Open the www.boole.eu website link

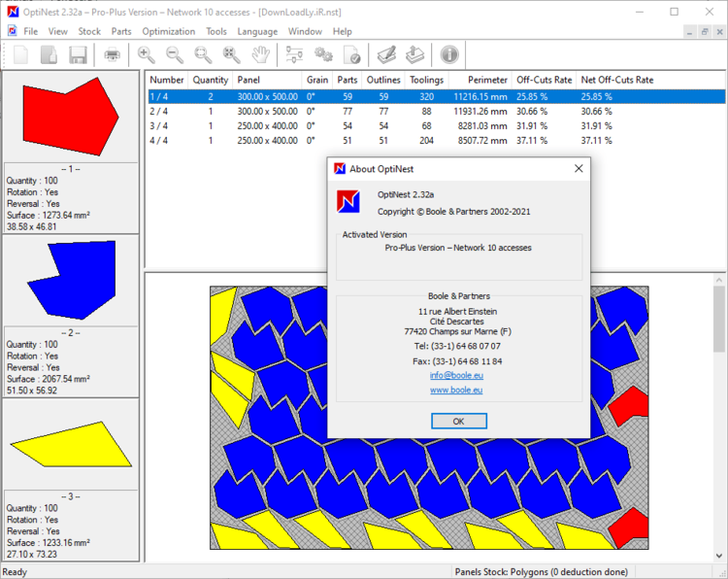click(x=457, y=390)
